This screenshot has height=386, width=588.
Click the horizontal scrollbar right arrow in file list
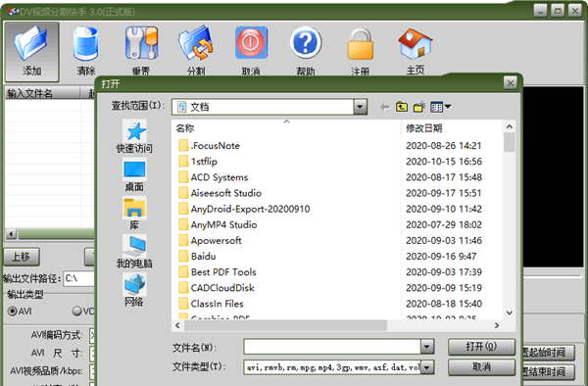click(x=497, y=325)
